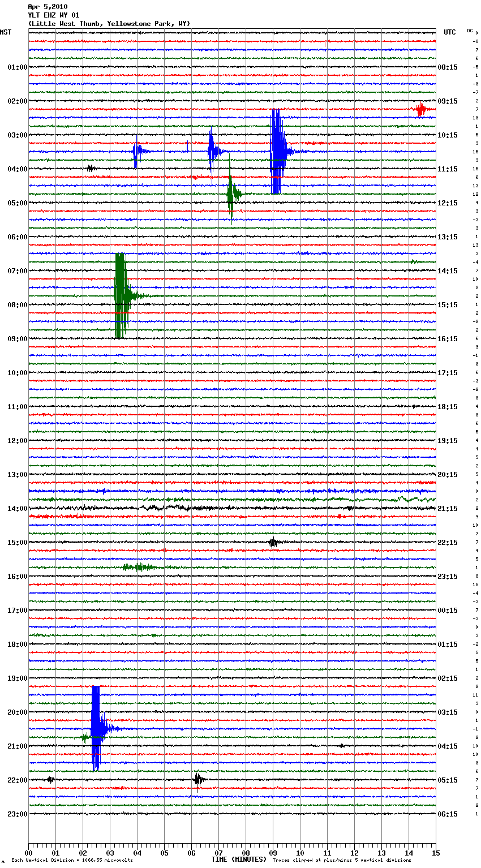Click the location text "Little West Thumb, Yellowstone Park, WY"
Image resolution: width=481 pixels, height=868 pixels.
[x=109, y=24]
